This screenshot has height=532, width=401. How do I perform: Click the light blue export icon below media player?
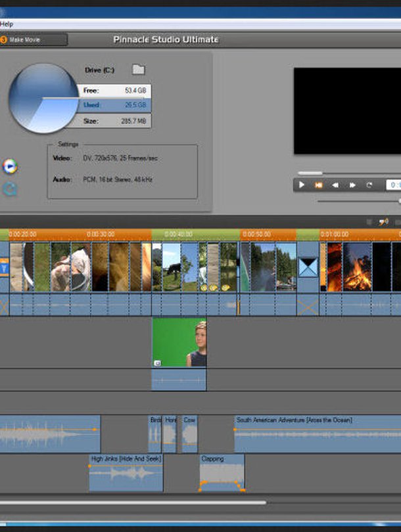tap(10, 189)
